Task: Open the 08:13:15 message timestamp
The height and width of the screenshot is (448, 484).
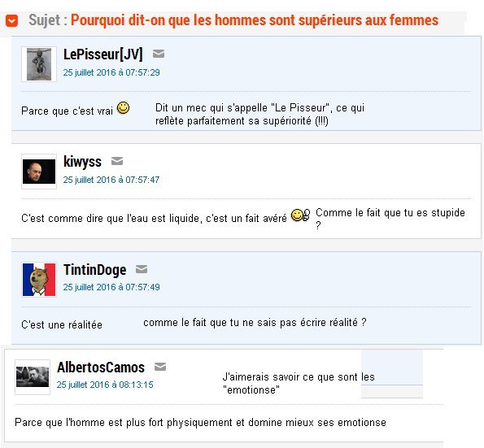Action: pyautogui.click(x=105, y=385)
